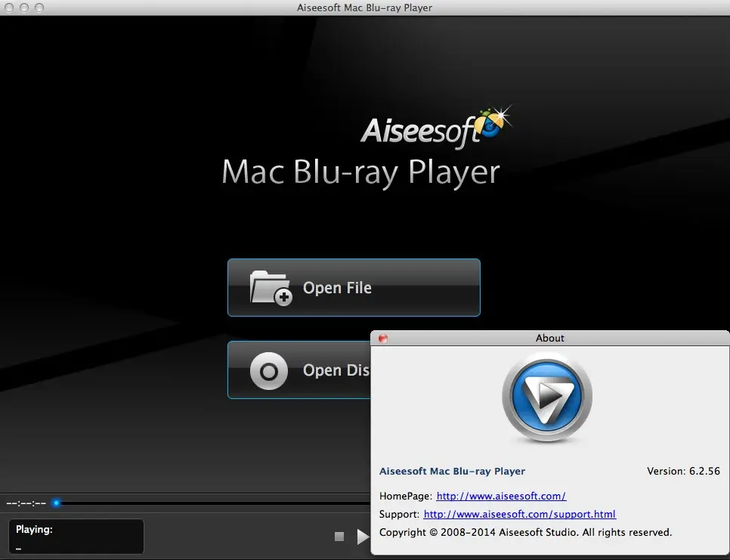Click the close button of the main window
Viewport: 730px width, 560px height.
click(9, 8)
